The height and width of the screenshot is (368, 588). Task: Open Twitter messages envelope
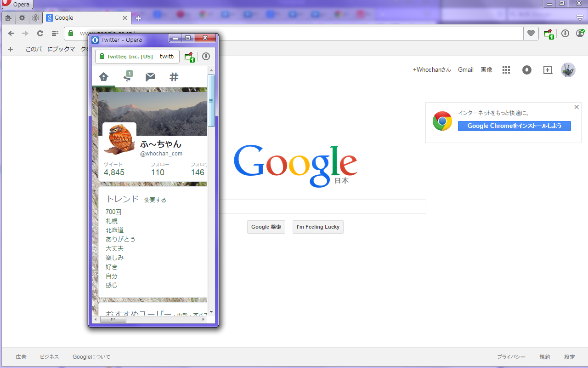click(150, 77)
